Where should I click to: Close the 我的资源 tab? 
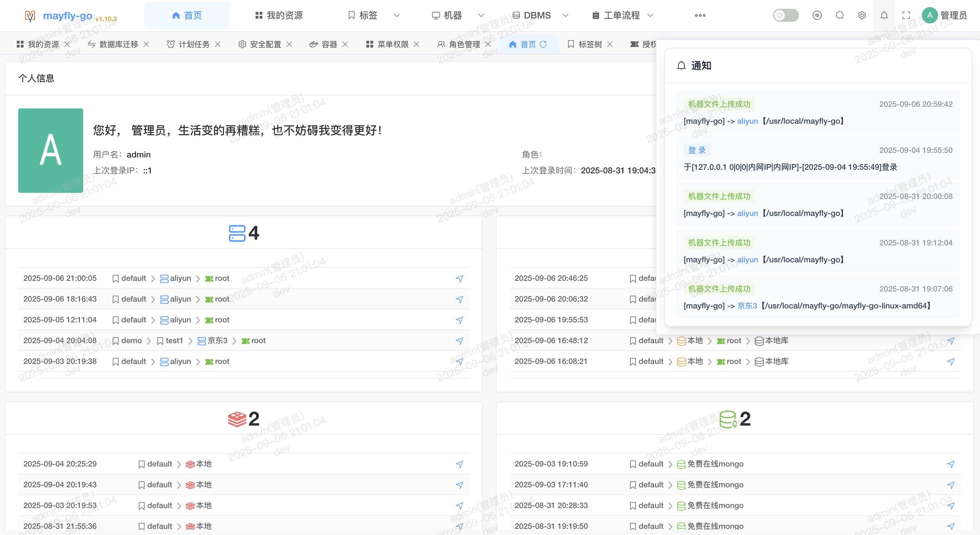[67, 44]
